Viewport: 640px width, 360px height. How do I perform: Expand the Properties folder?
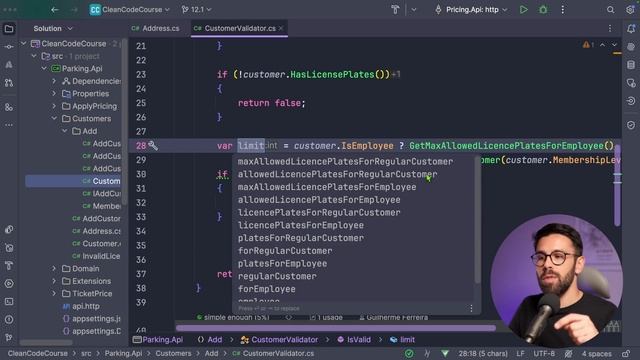(x=54, y=93)
